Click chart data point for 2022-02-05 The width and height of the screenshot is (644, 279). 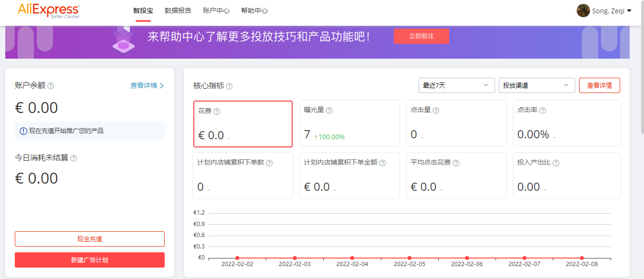click(410, 258)
